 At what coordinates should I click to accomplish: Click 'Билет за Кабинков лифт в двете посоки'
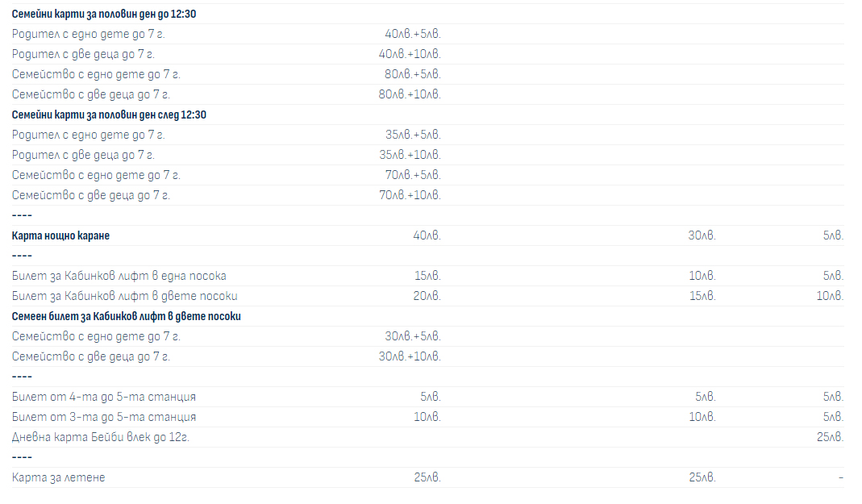[x=125, y=296]
